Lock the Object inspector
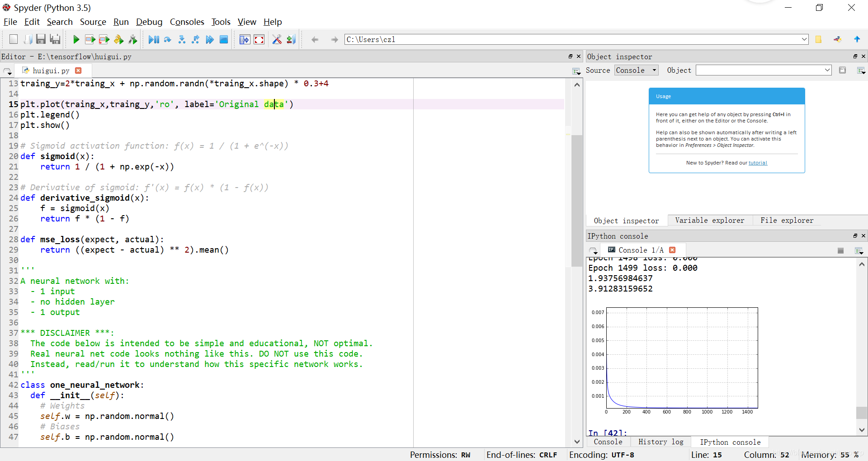The height and width of the screenshot is (461, 868). coord(842,70)
